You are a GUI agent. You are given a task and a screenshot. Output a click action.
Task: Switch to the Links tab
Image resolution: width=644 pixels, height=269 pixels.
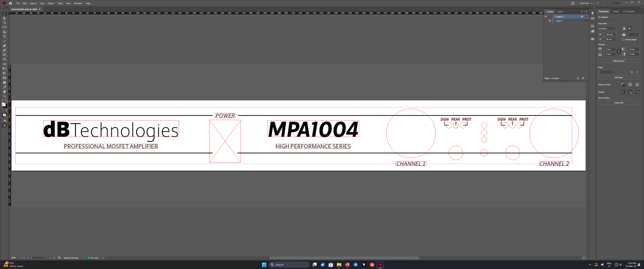point(560,12)
